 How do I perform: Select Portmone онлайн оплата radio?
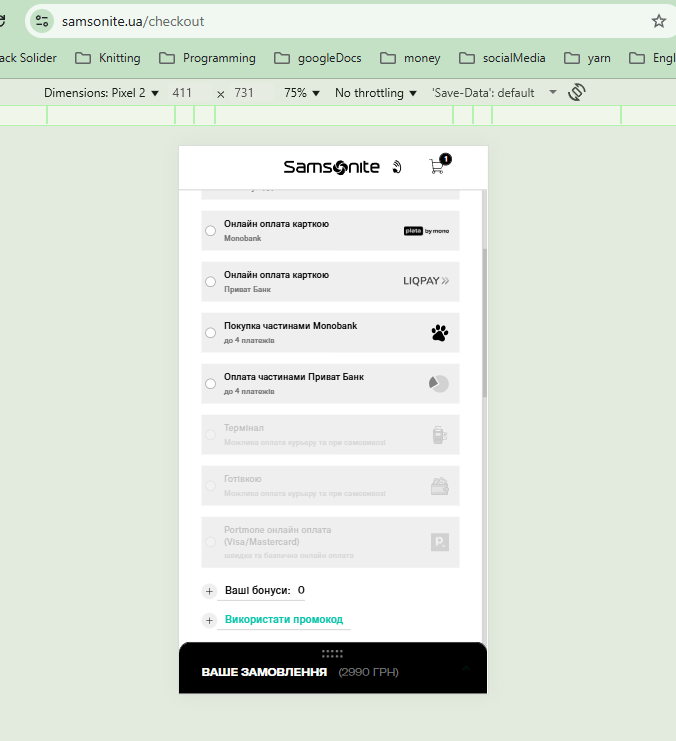pyautogui.click(x=210, y=542)
